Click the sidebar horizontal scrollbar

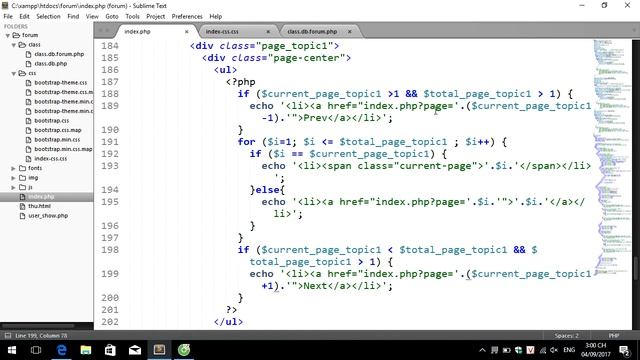(x=39, y=326)
